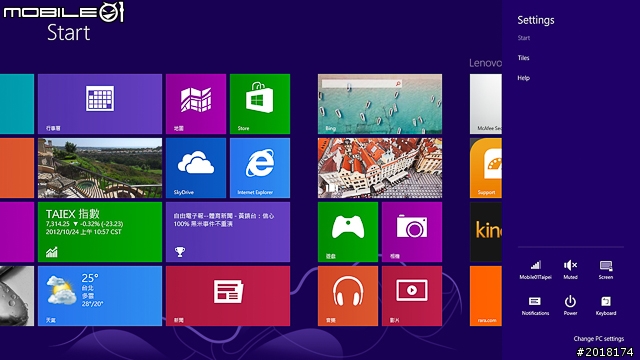The image size is (640, 360).
Task: Open the Sports tile with trophy icon
Action: coord(228,232)
